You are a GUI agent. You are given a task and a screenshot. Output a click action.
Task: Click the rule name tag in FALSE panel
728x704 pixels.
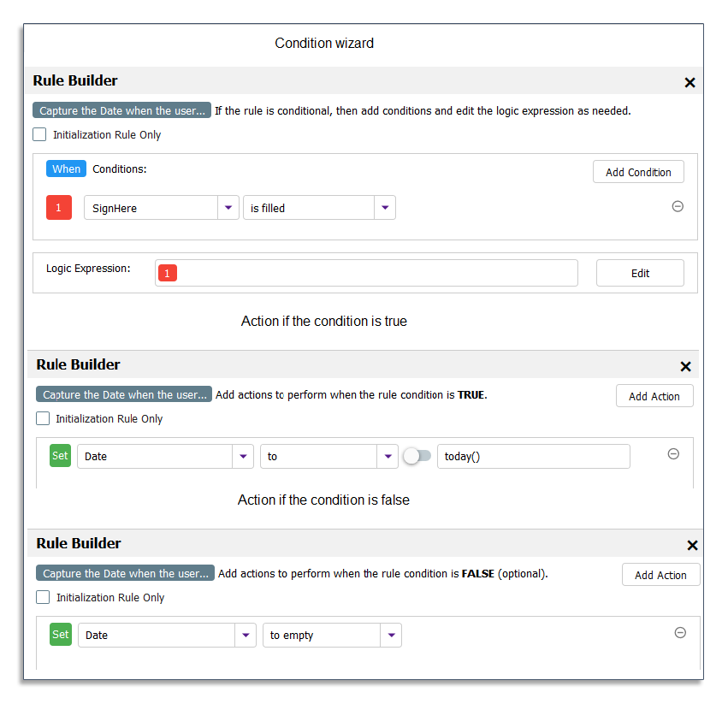pos(126,573)
